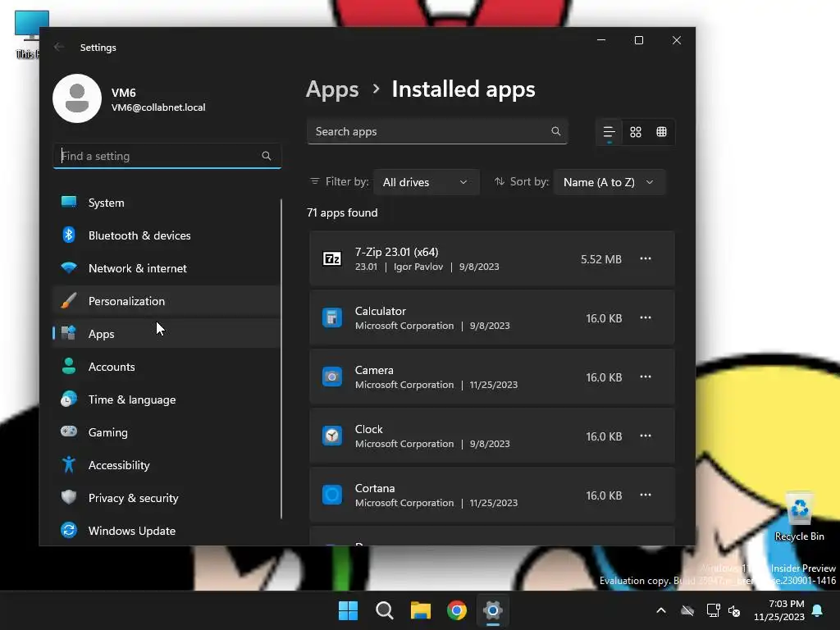This screenshot has width=840, height=630.
Task: Click the Apps breadcrumb link
Action: (x=332, y=89)
